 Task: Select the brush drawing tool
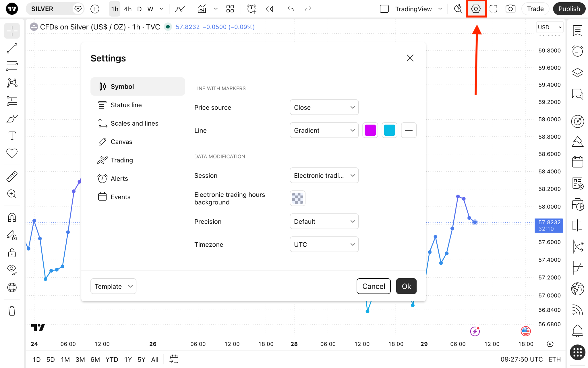click(x=12, y=118)
